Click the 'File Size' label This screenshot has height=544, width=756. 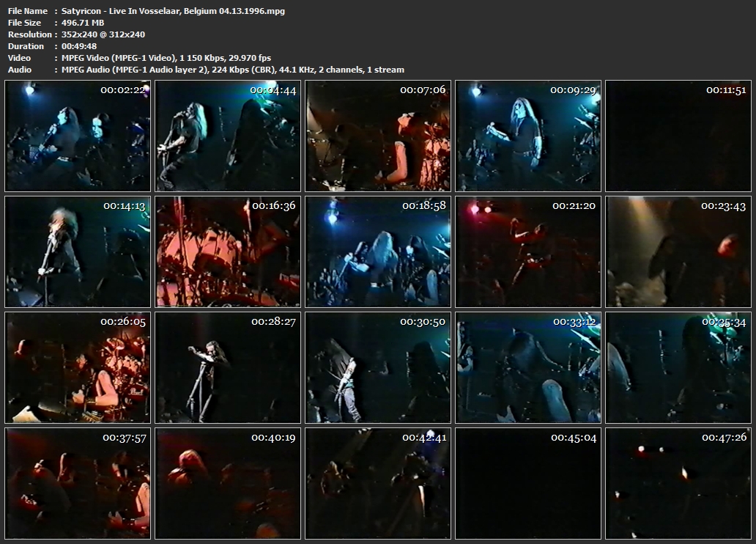(24, 23)
